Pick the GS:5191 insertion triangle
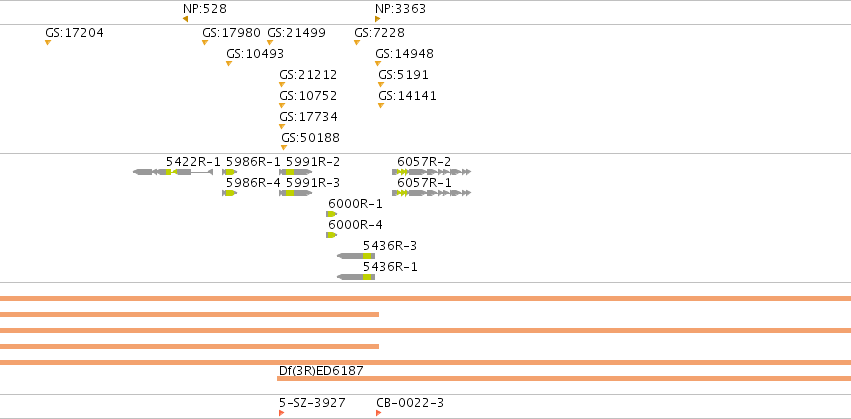Viewport: 851px width, 419px height. point(380,84)
